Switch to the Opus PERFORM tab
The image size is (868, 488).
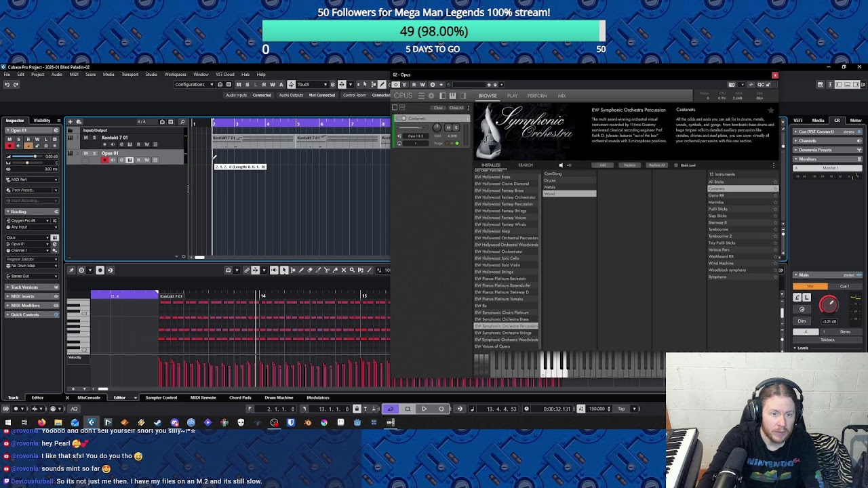[x=537, y=96]
